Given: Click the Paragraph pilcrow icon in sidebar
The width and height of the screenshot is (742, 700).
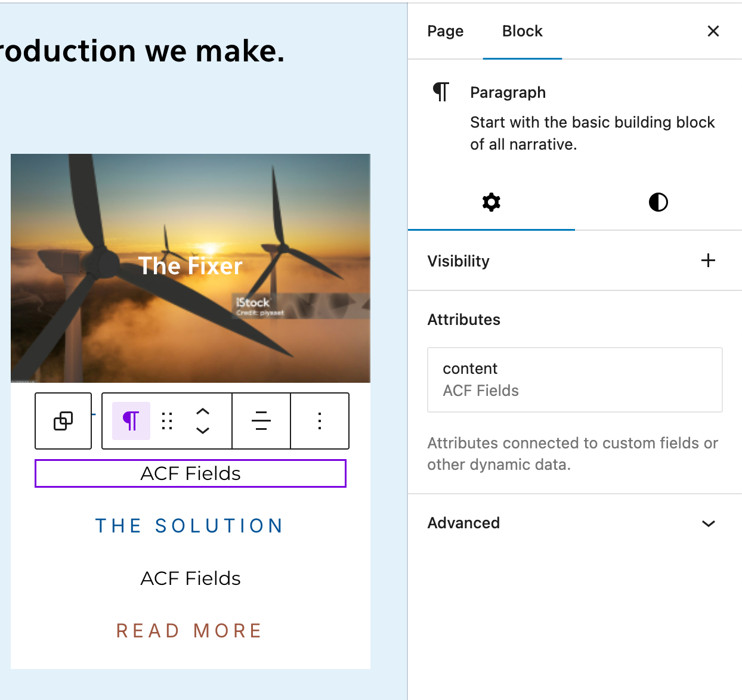Looking at the screenshot, I should click(x=441, y=92).
